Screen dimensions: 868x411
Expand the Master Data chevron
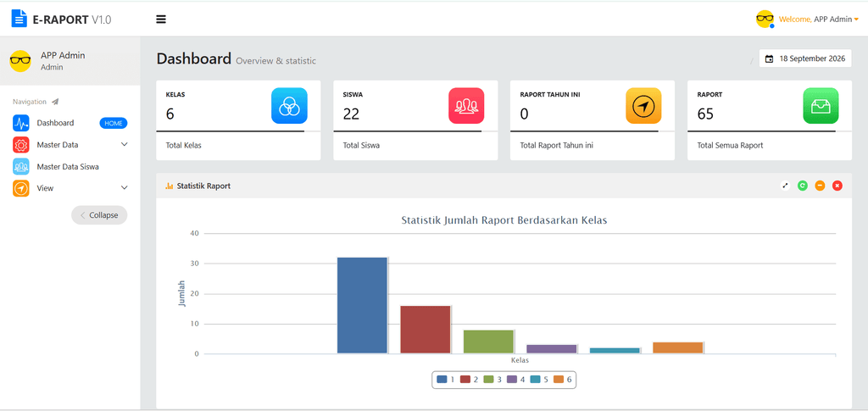124,144
